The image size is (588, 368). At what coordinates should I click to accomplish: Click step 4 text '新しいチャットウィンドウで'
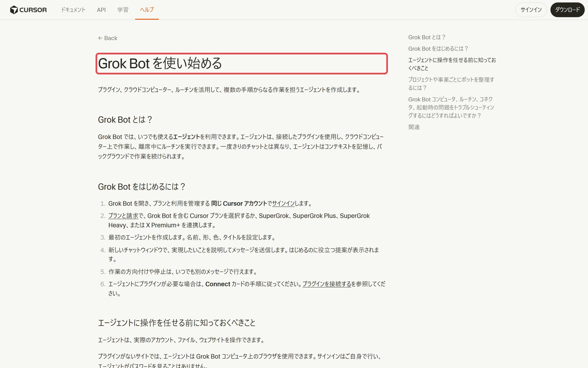coord(244,254)
